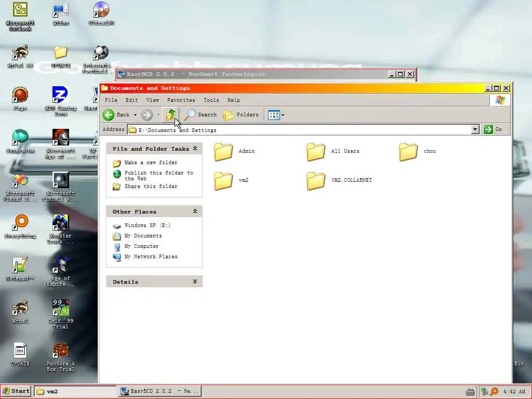The width and height of the screenshot is (532, 399).
Task: Select the Microsoft Visual Studio shortcut
Action: 20,187
